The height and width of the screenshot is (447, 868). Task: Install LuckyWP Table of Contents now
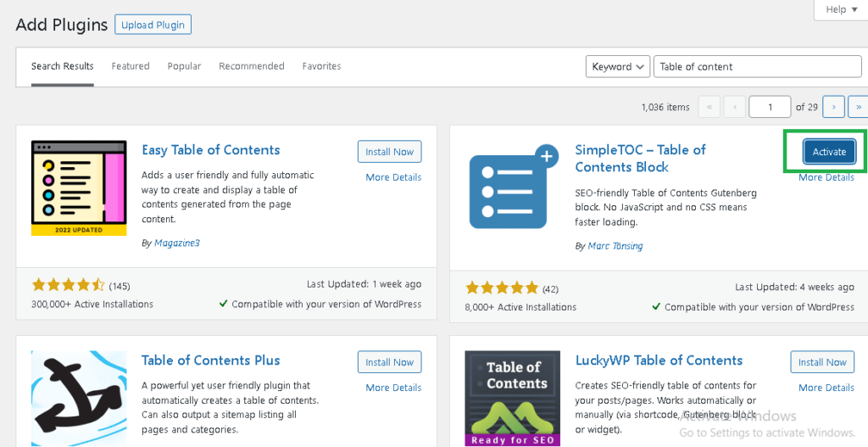822,362
